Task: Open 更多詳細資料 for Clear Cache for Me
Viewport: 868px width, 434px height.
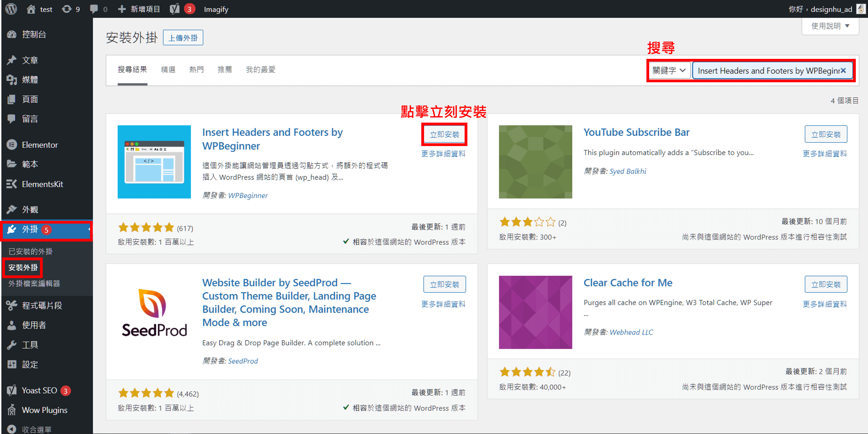Action: click(824, 304)
